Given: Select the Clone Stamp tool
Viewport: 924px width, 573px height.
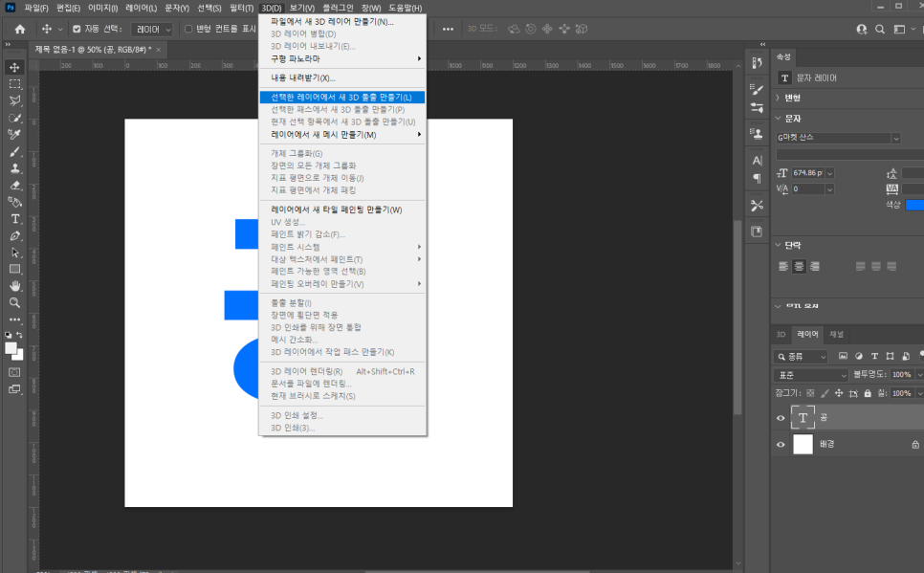Looking at the screenshot, I should 14,168.
